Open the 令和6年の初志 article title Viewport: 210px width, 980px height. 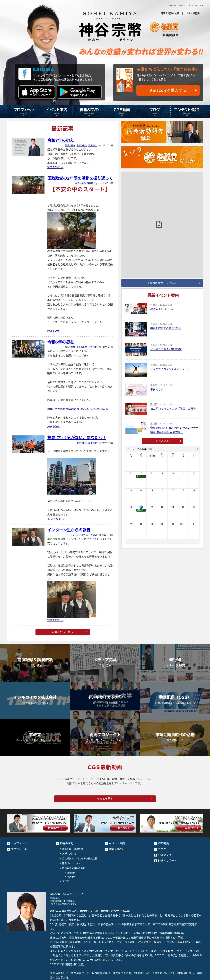point(61,342)
